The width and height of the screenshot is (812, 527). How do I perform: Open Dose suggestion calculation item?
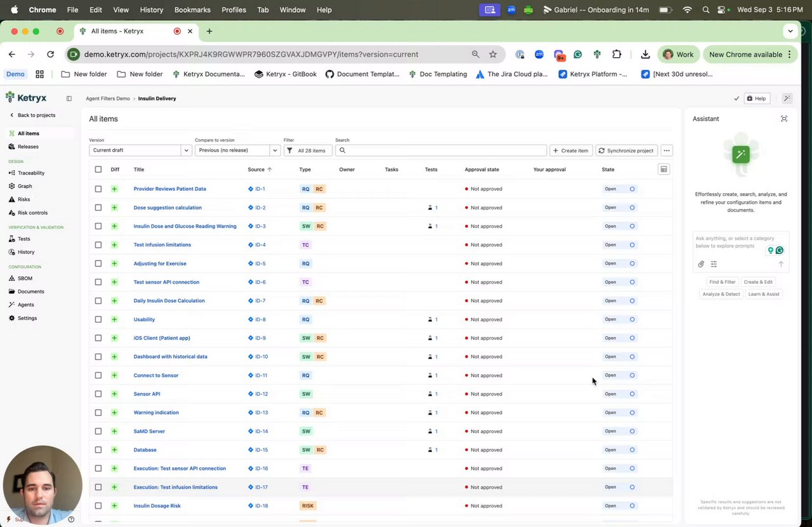(x=167, y=208)
